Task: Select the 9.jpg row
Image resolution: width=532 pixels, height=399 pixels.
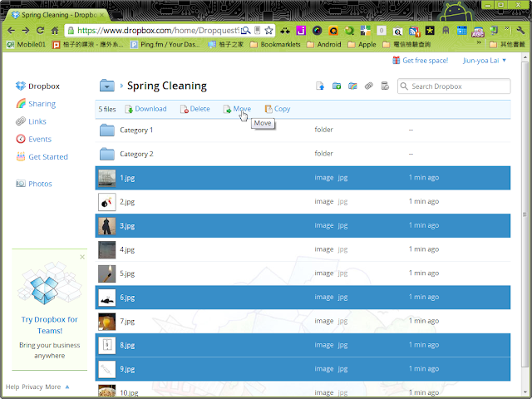Action: click(x=303, y=369)
